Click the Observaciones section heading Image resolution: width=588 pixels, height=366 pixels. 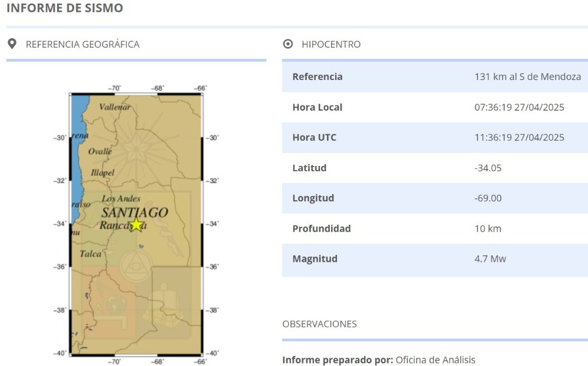(319, 324)
